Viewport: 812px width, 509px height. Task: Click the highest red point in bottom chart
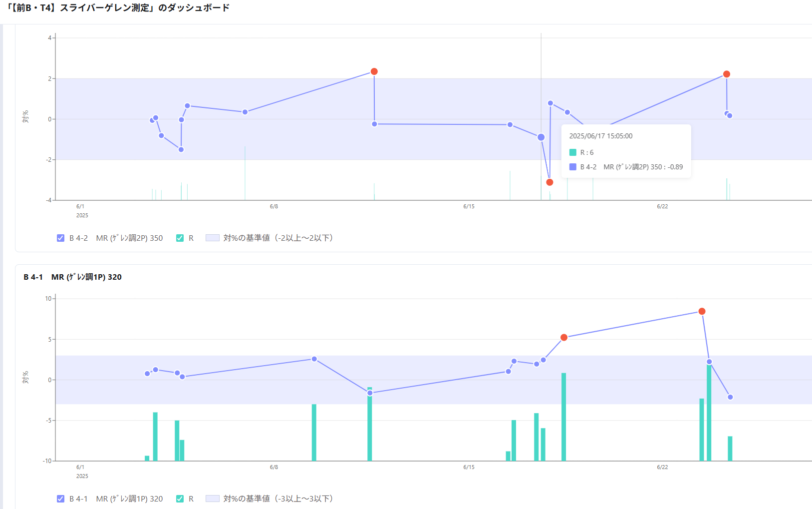point(702,312)
